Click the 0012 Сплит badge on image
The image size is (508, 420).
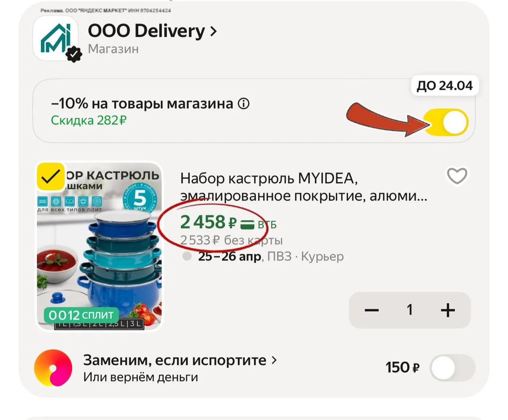[x=81, y=315]
